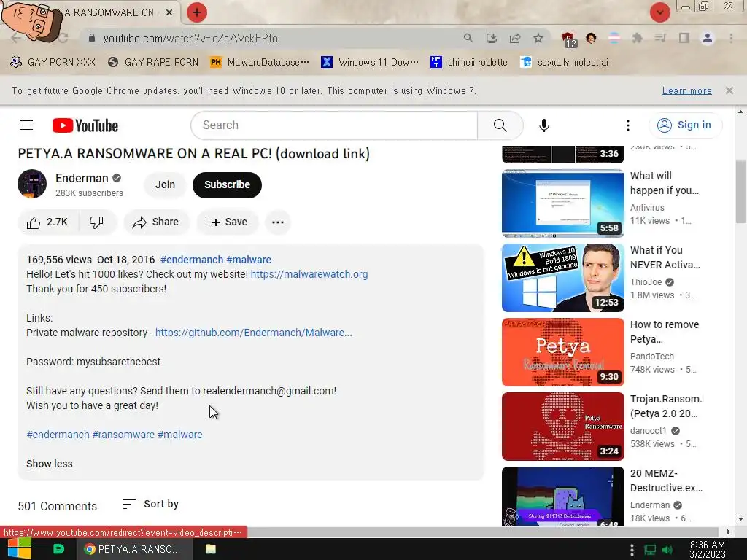The image size is (747, 560).
Task: Open Chrome profile avatar icon
Action: 708,38
